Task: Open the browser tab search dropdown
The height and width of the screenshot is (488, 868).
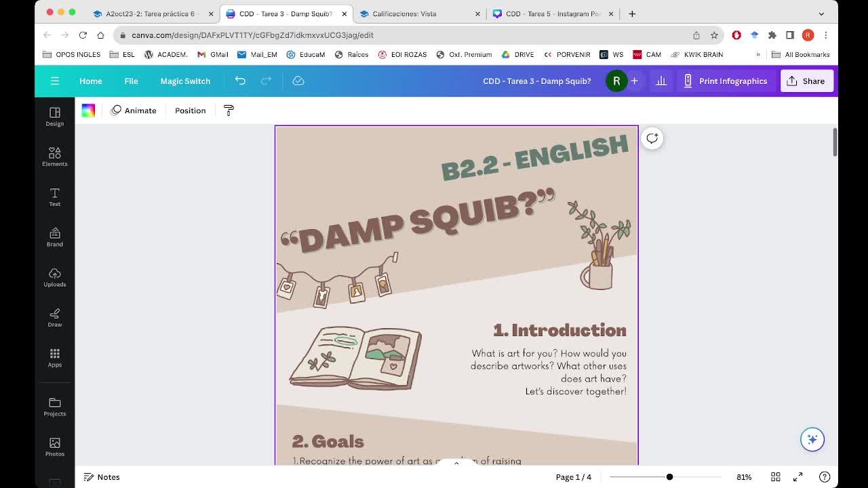Action: pos(821,14)
